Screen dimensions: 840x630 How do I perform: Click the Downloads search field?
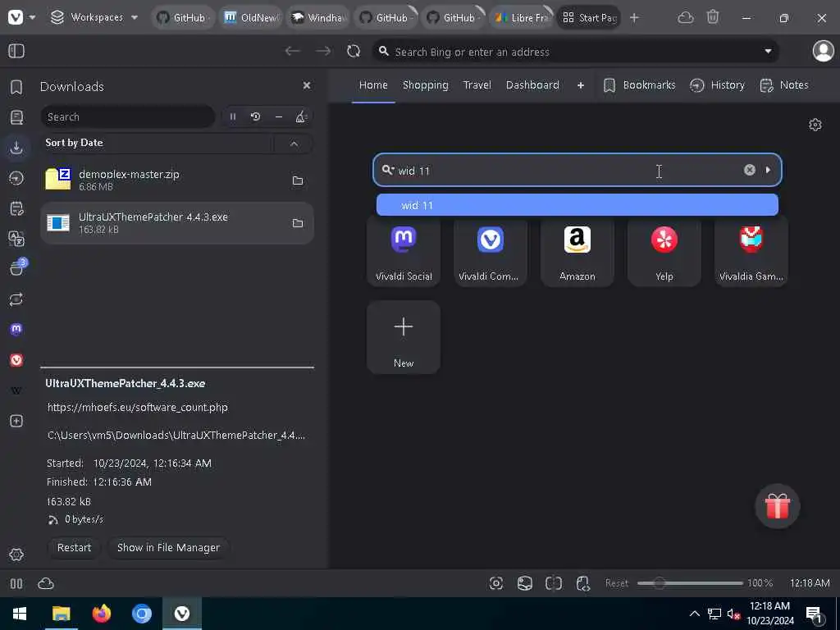click(127, 116)
